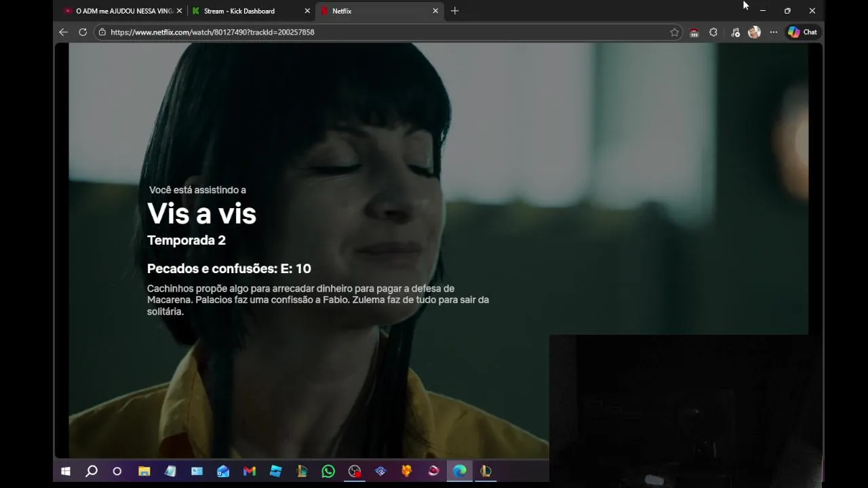This screenshot has width=868, height=488.
Task: Add this page to favorites star
Action: 674,32
